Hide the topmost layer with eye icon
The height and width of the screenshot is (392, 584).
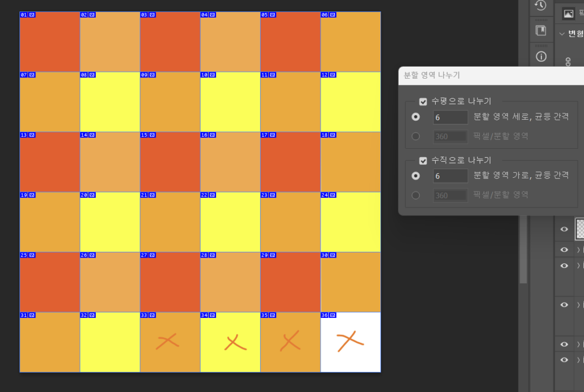click(565, 230)
